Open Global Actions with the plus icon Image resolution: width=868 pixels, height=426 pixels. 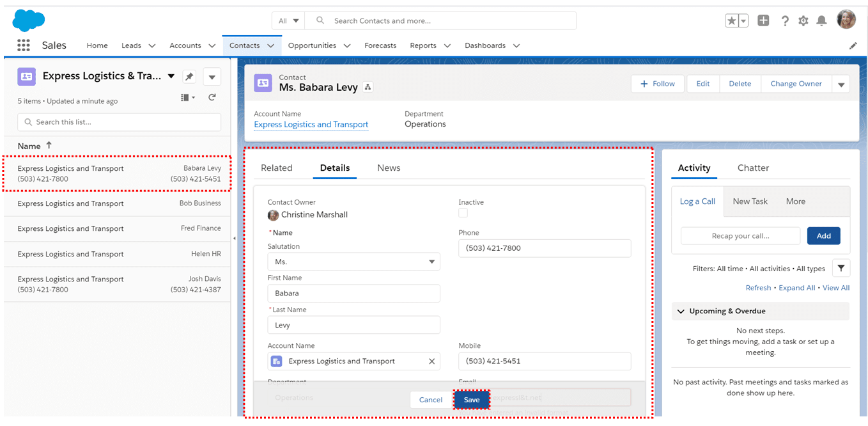tap(763, 20)
